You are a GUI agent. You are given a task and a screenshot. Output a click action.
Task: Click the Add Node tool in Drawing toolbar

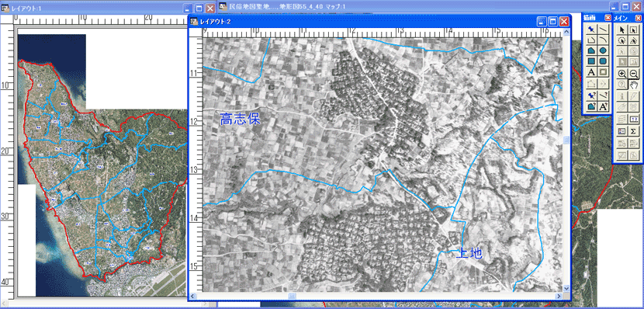(603, 83)
